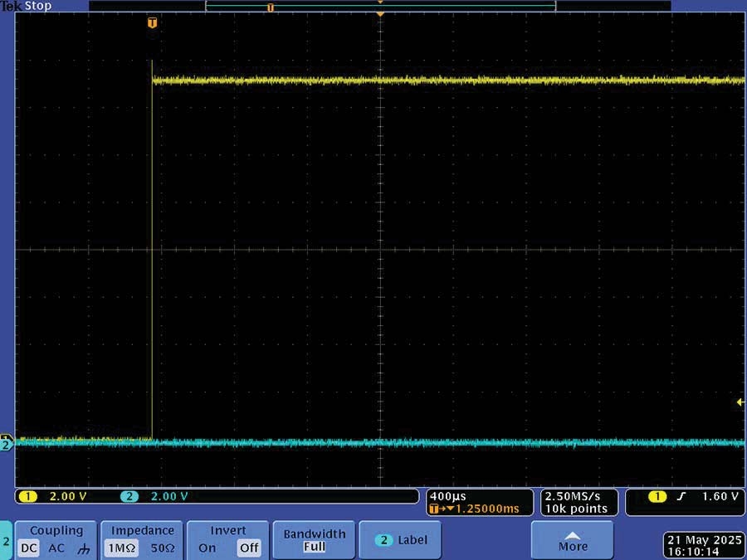Set coupling to AC
Screen dimensions: 747x560
(56, 548)
